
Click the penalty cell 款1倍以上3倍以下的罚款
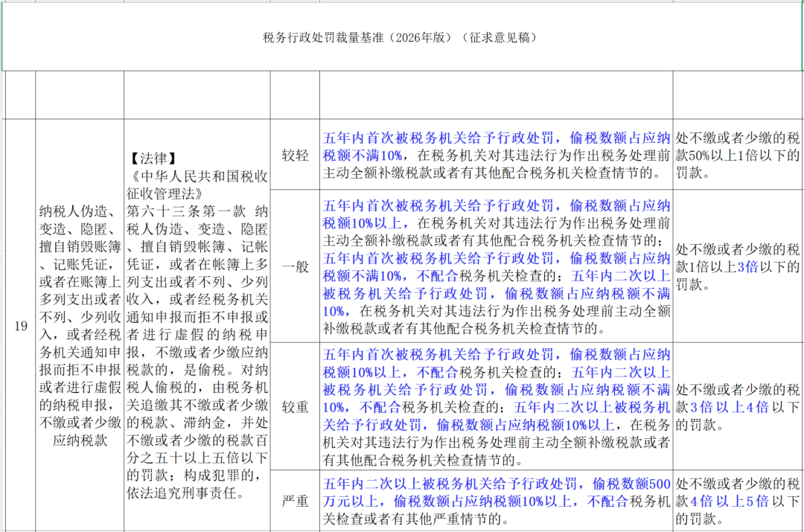[737, 266]
